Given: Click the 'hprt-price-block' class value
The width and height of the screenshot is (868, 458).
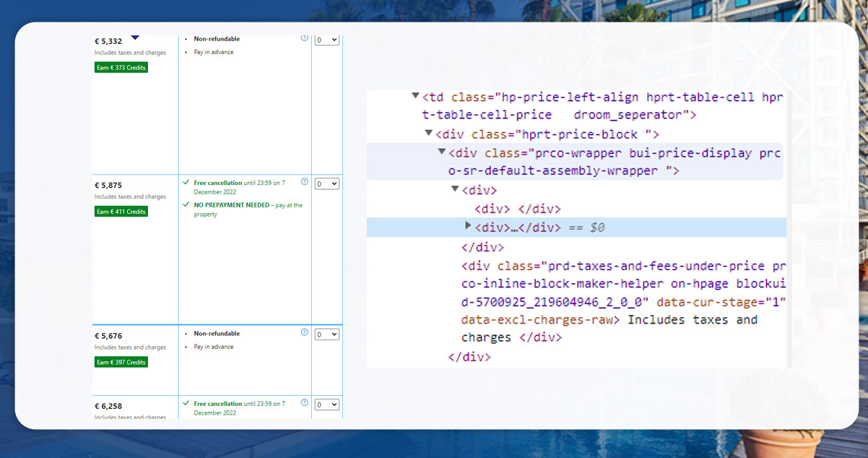Looking at the screenshot, I should click(x=583, y=134).
